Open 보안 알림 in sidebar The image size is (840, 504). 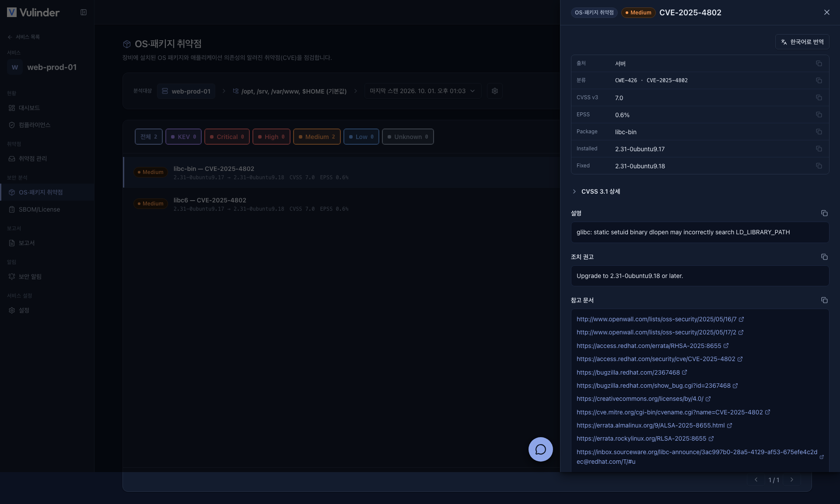47,277
